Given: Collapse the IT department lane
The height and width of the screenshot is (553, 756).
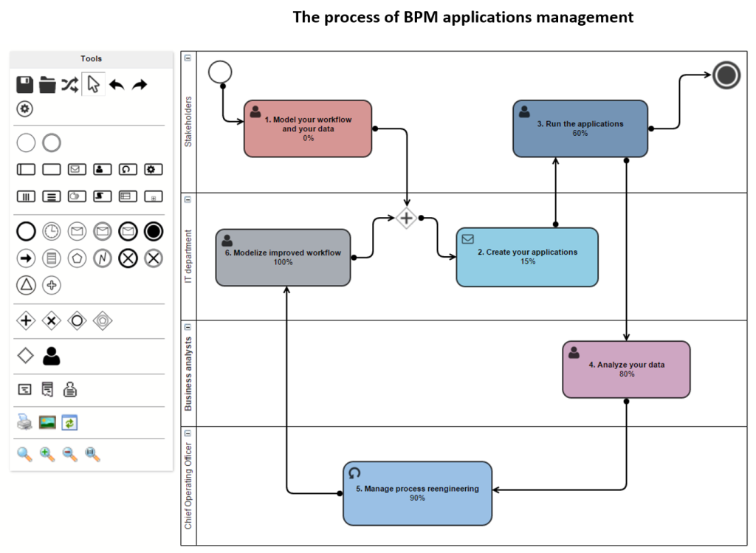Looking at the screenshot, I should (x=189, y=199).
